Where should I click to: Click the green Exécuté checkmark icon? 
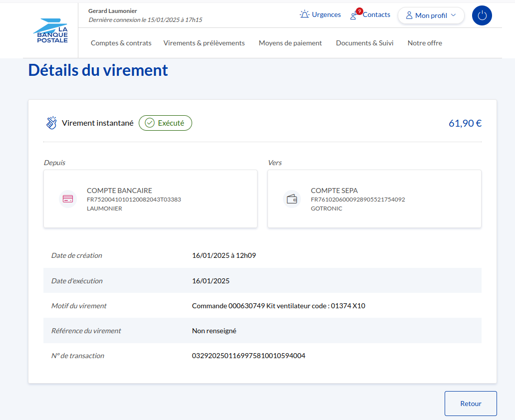click(x=149, y=123)
